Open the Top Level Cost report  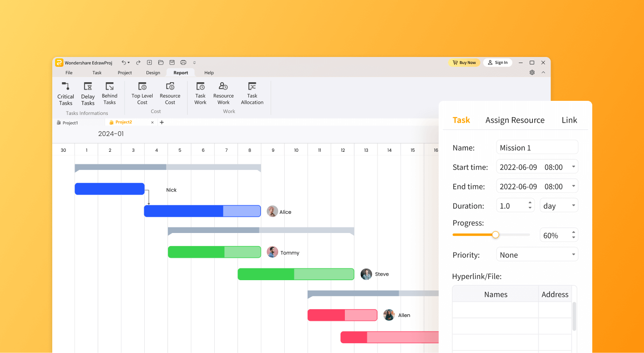[x=142, y=93]
